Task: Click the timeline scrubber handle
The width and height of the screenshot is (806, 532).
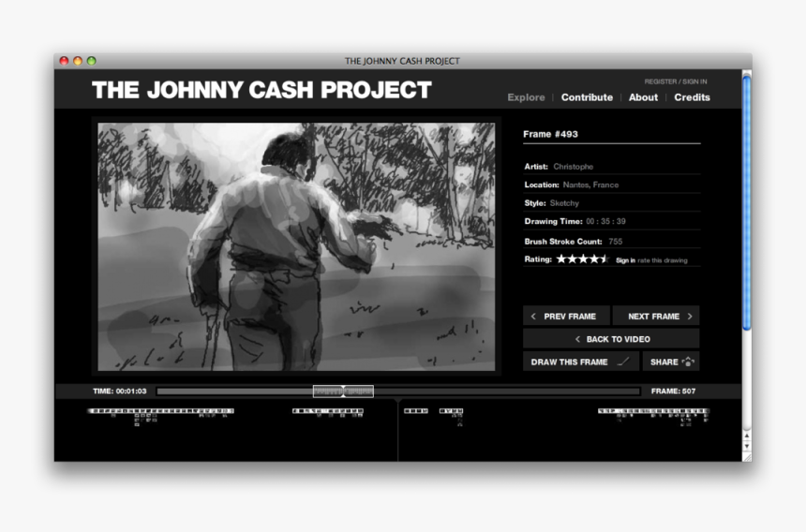Action: 343,392
